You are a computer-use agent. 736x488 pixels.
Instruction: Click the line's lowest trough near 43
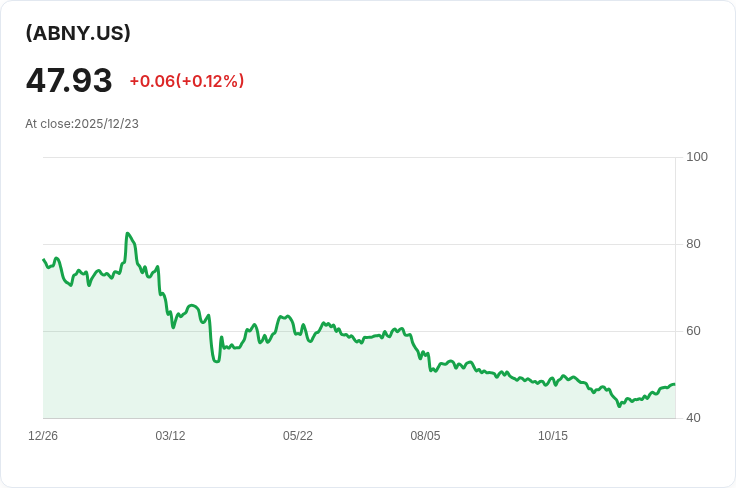[x=619, y=406]
